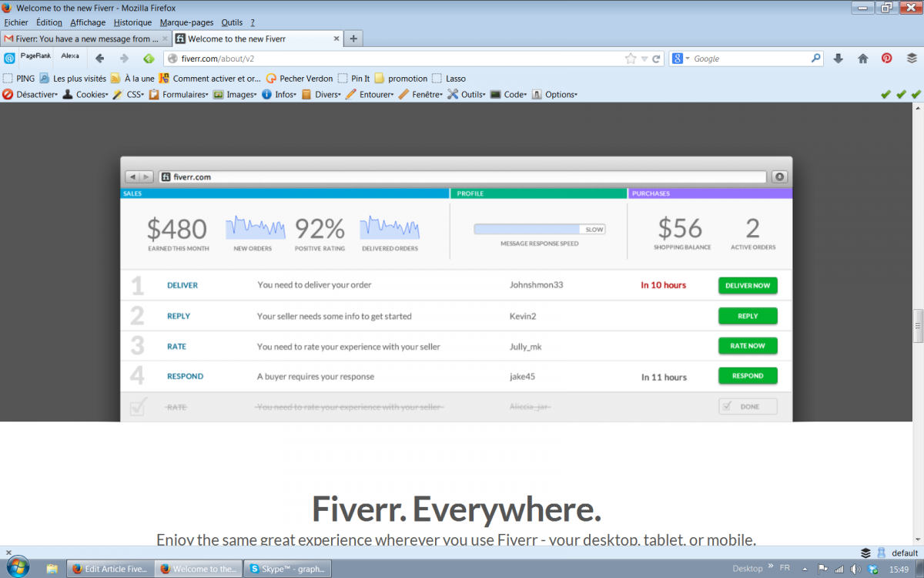Click the green RATE NOW button
The image size is (924, 578).
pyautogui.click(x=748, y=346)
